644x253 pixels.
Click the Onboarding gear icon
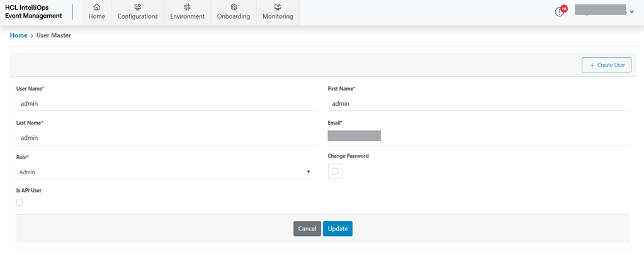(234, 7)
